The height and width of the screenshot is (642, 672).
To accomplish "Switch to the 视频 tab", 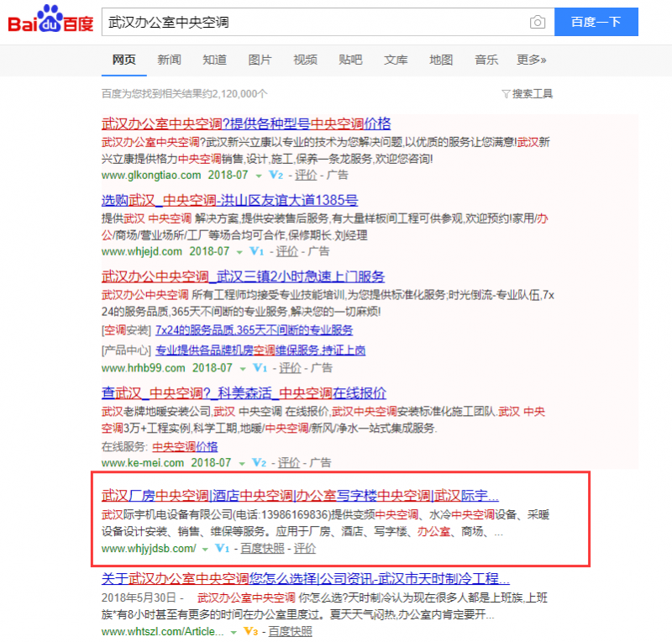I will click(303, 60).
